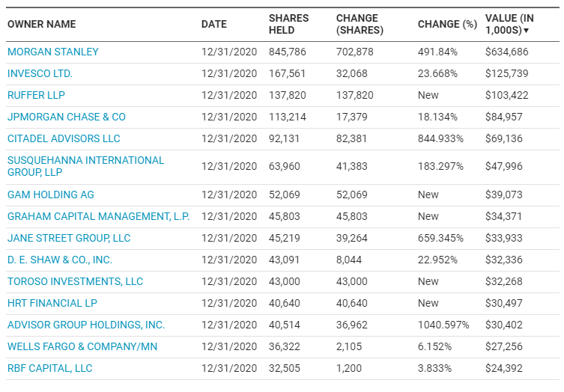Select the Ruffer LLP link
Viewport: 564px width, 392px height.
(x=36, y=95)
